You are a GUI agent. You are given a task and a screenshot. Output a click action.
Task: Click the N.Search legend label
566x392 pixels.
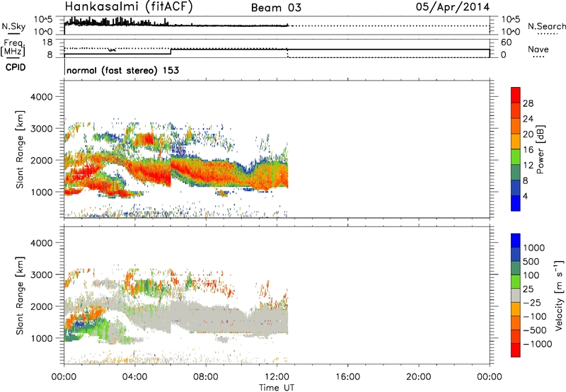tap(546, 26)
